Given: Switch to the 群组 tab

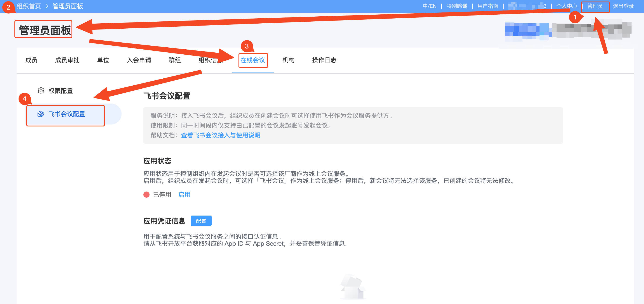Looking at the screenshot, I should pyautogui.click(x=175, y=60).
